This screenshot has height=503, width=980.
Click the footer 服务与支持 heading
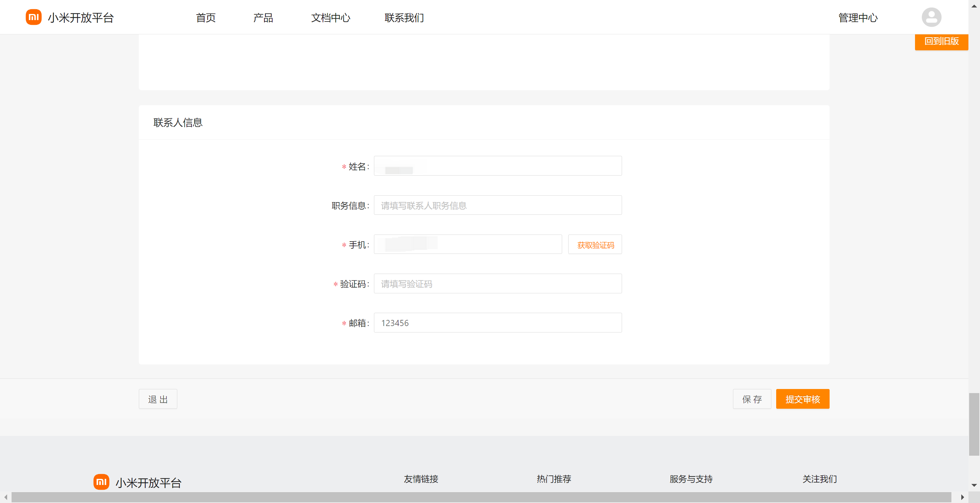691,479
